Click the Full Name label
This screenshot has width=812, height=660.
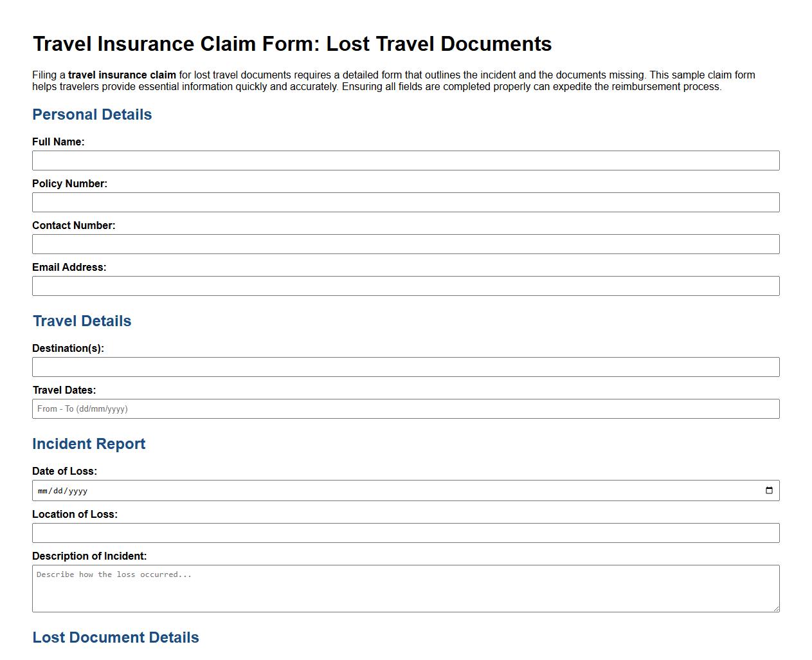click(x=59, y=142)
